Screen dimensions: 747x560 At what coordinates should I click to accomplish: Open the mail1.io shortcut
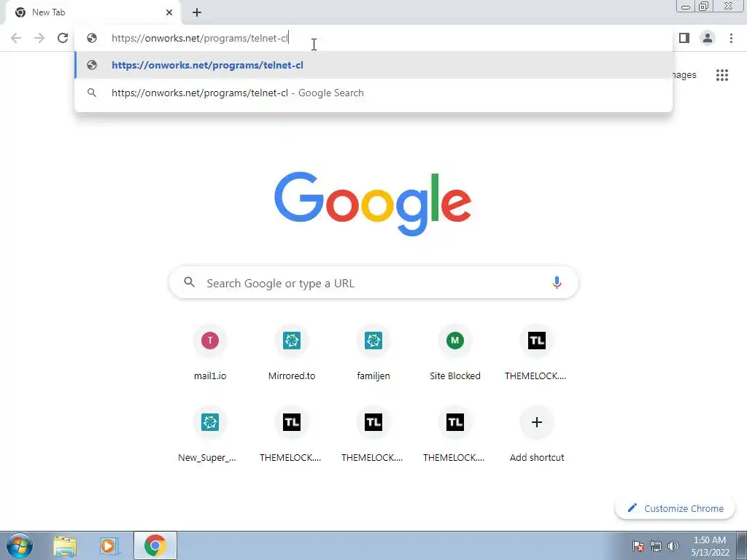click(210, 352)
